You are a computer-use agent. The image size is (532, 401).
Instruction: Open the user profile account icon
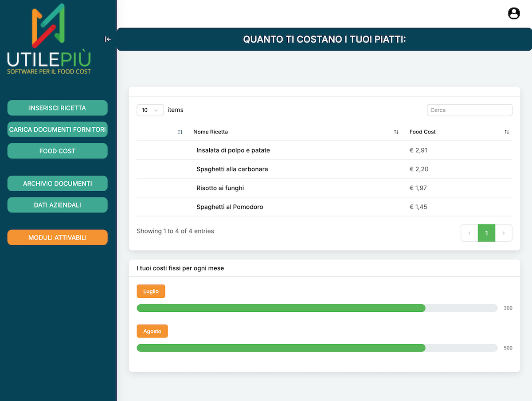pos(513,14)
